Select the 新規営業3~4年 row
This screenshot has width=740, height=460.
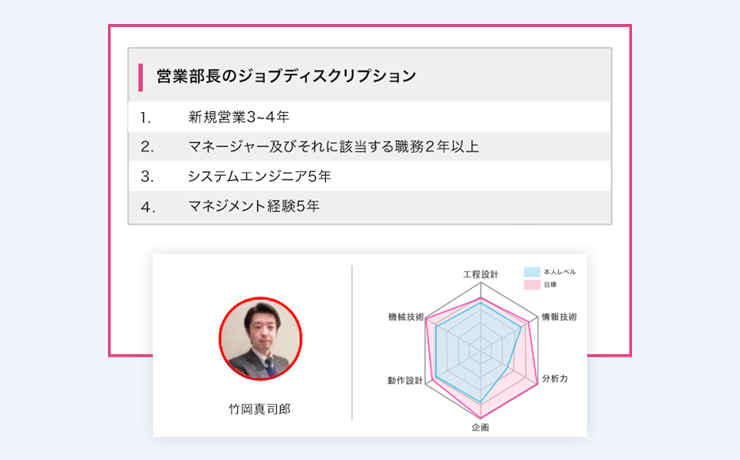point(370,117)
